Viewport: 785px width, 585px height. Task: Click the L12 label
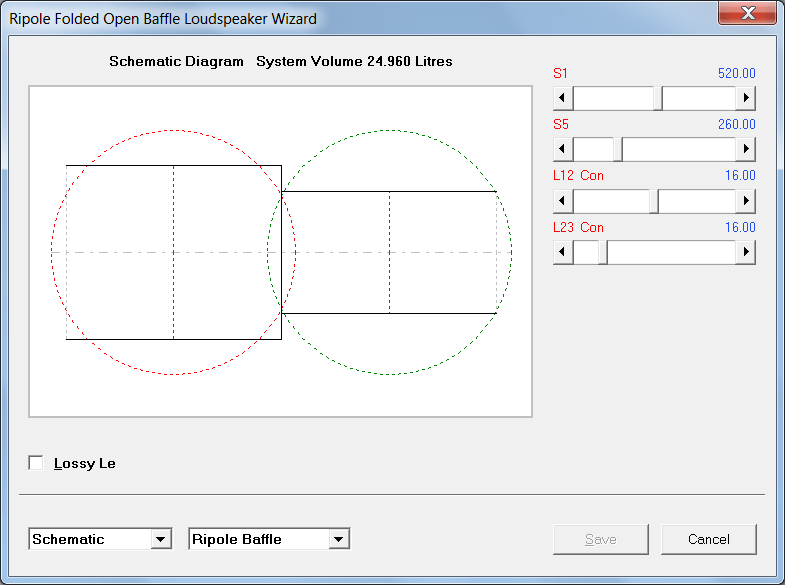coord(563,176)
